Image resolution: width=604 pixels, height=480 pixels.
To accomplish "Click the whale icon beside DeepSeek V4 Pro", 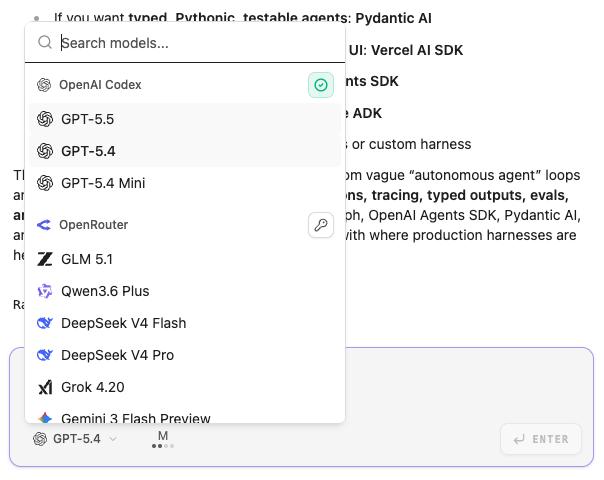I will point(45,355).
